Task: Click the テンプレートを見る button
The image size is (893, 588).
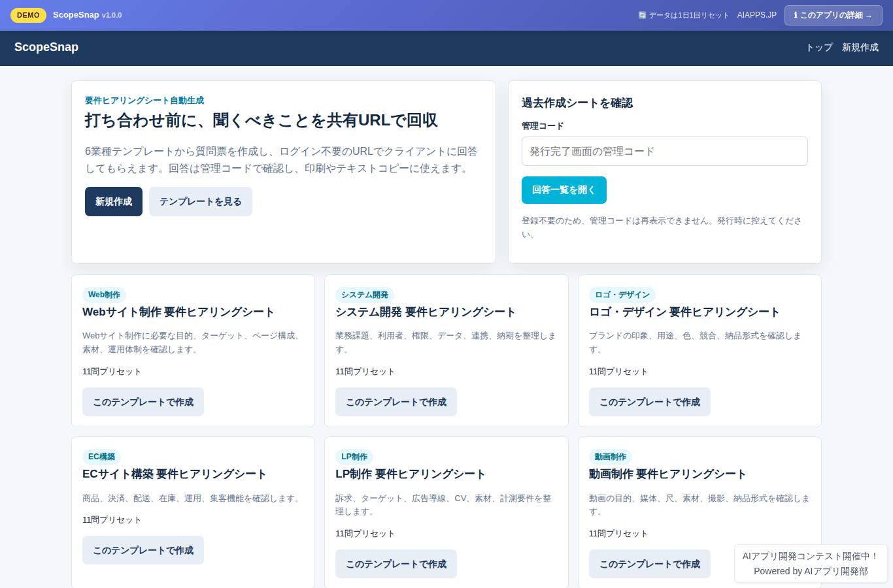Action: (x=201, y=201)
